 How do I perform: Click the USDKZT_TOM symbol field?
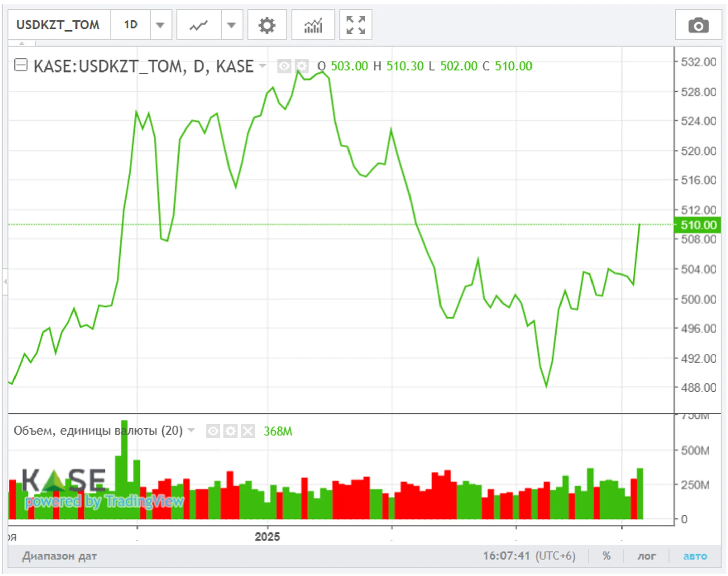tap(58, 25)
